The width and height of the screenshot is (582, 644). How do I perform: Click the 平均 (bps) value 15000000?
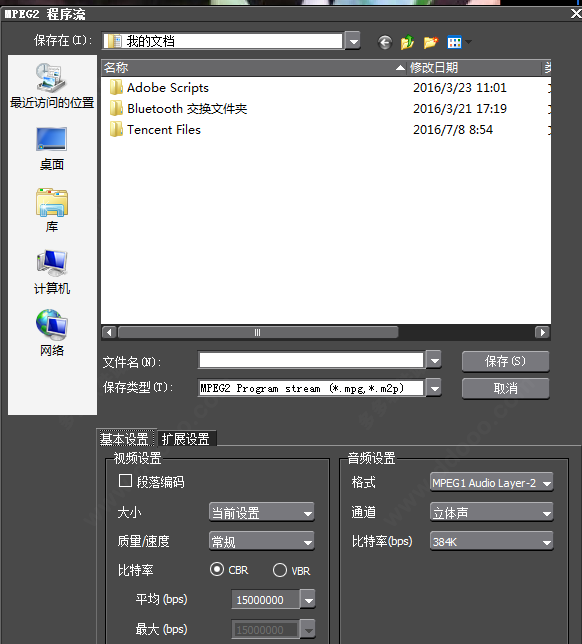[x=265, y=600]
